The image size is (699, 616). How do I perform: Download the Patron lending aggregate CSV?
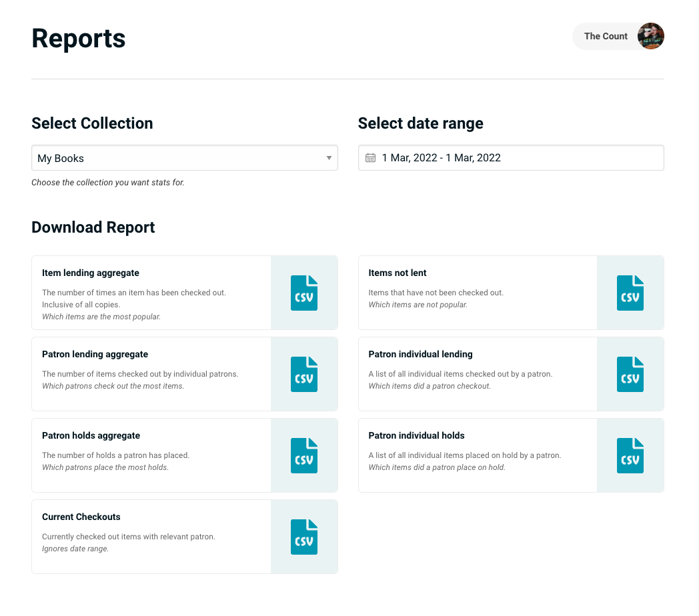304,374
